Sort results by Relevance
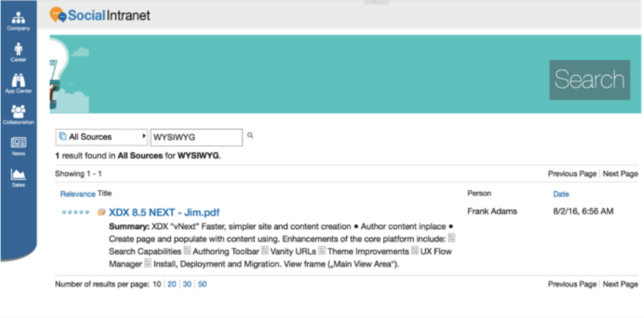This screenshot has height=318, width=644. pos(77,194)
